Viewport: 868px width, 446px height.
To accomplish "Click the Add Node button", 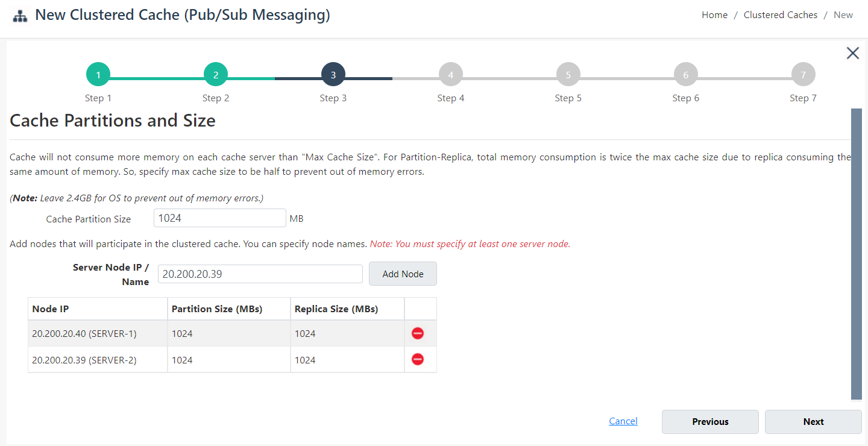I will pyautogui.click(x=403, y=274).
